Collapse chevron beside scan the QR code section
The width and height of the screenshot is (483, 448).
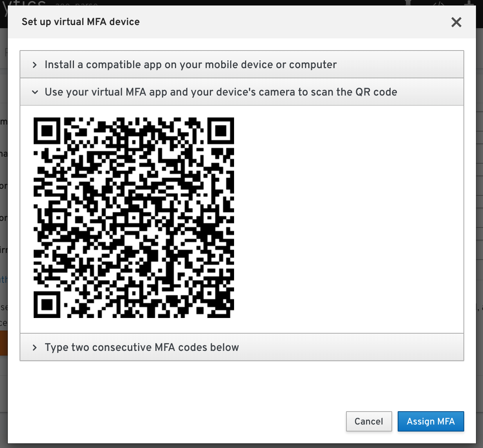pos(35,92)
